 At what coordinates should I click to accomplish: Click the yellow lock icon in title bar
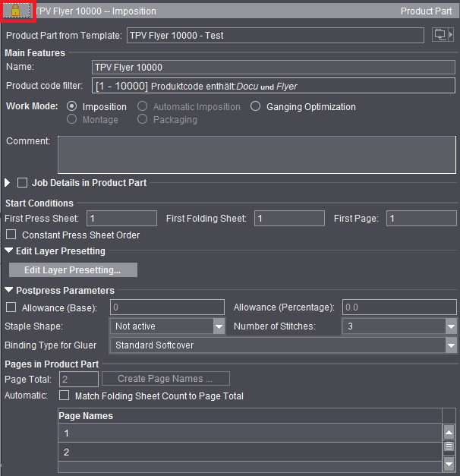point(16,11)
